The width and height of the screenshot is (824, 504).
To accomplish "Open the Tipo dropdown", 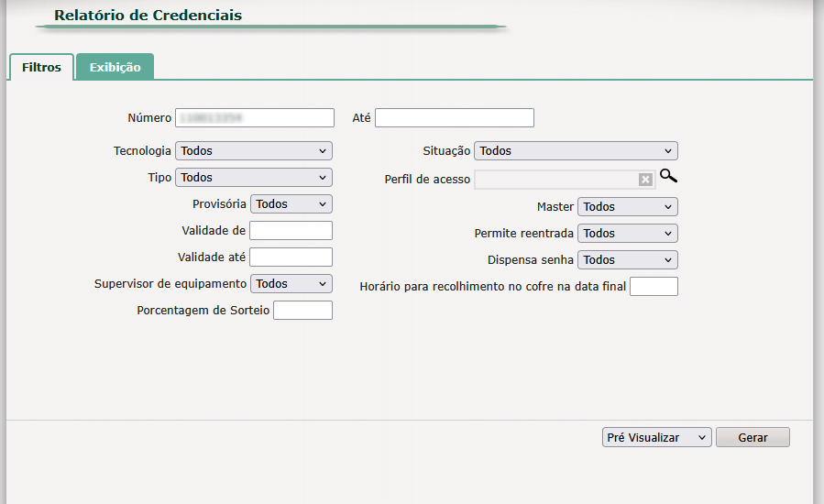I will 254,178.
